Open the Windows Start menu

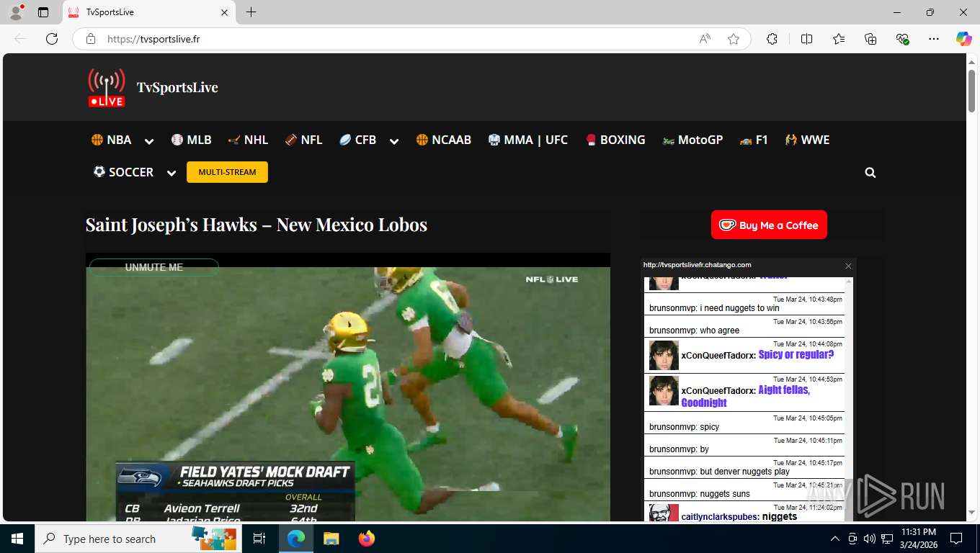coord(17,539)
